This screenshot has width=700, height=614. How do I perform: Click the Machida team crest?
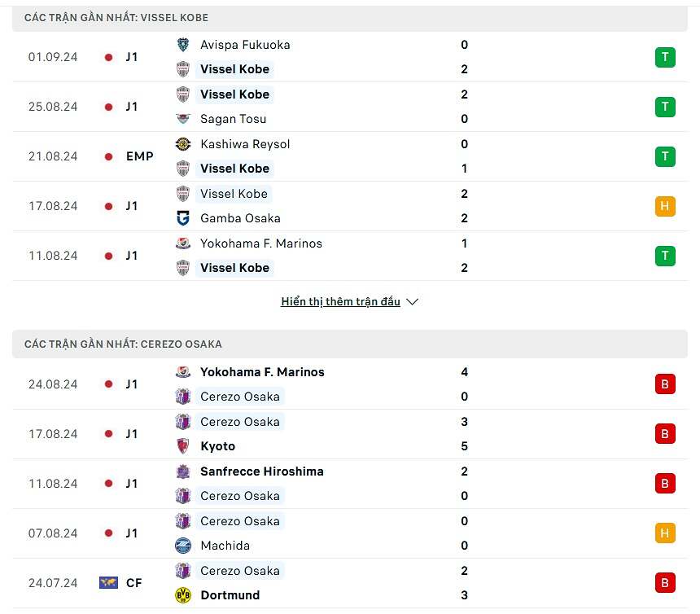point(183,546)
